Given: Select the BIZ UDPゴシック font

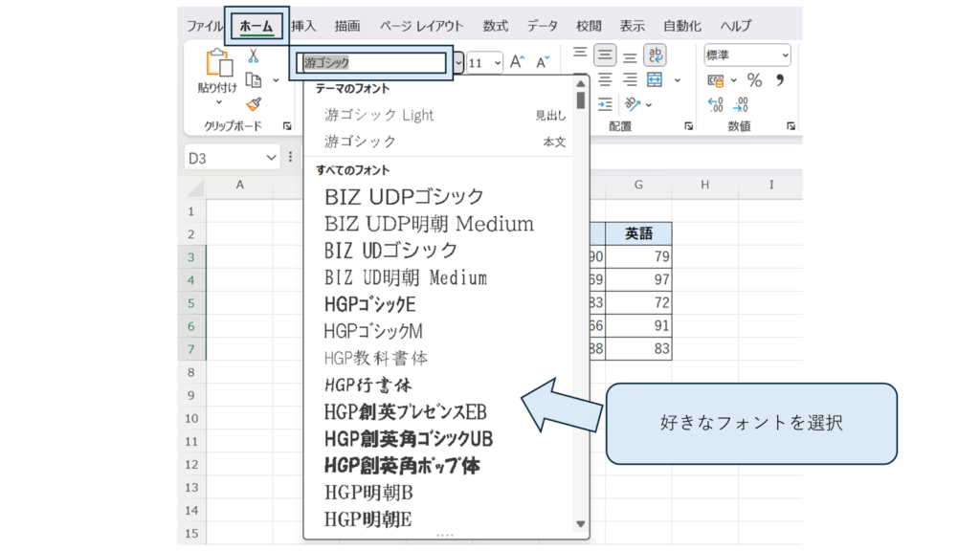Looking at the screenshot, I should (x=404, y=196).
